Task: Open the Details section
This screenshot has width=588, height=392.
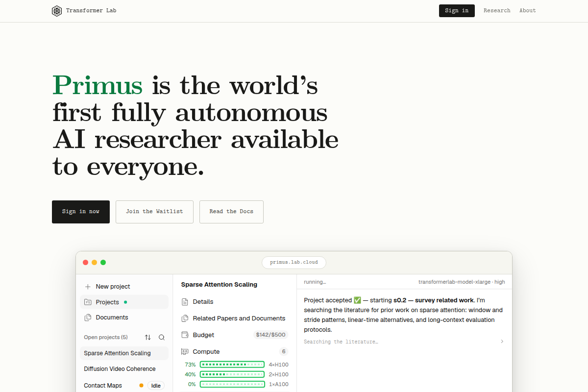Action: point(235,302)
